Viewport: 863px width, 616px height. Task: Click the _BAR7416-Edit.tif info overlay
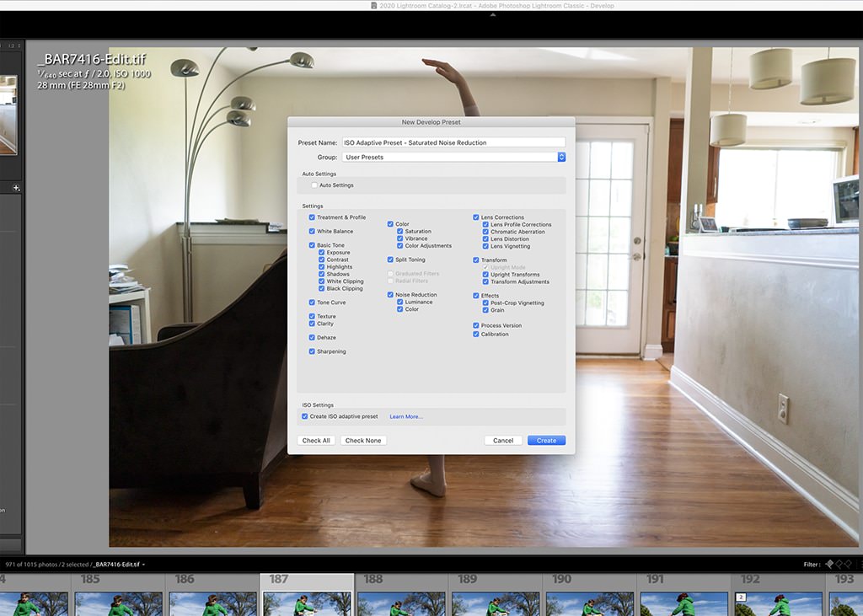[92, 59]
